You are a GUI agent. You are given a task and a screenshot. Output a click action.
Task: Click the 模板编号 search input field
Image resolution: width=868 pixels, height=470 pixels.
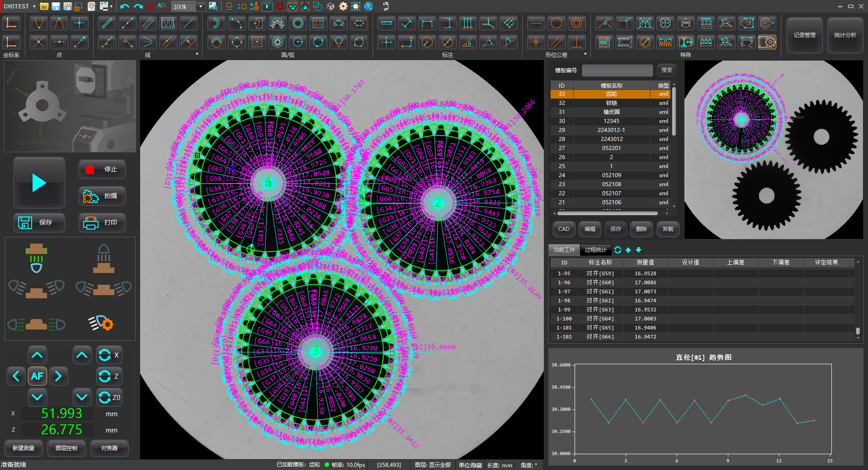[x=617, y=70]
